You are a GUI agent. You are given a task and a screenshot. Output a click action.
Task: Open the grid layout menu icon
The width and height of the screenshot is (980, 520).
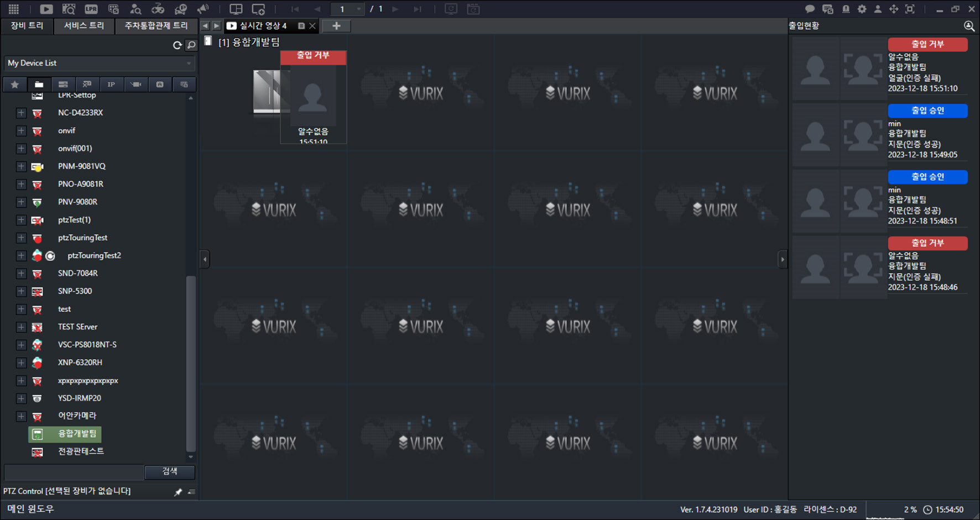14,9
